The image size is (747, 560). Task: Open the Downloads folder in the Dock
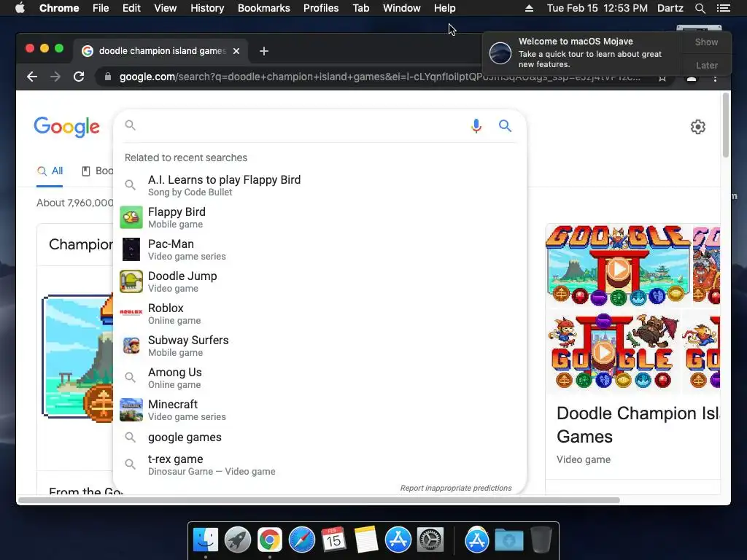508,540
